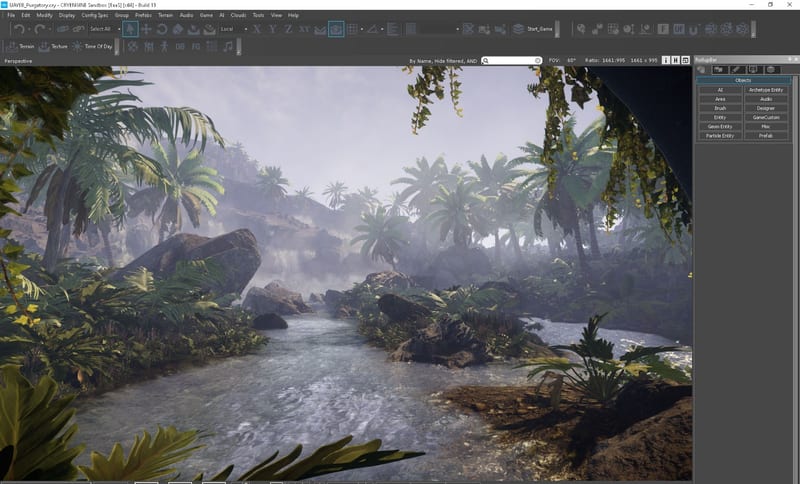Open the Tools menu

(259, 15)
